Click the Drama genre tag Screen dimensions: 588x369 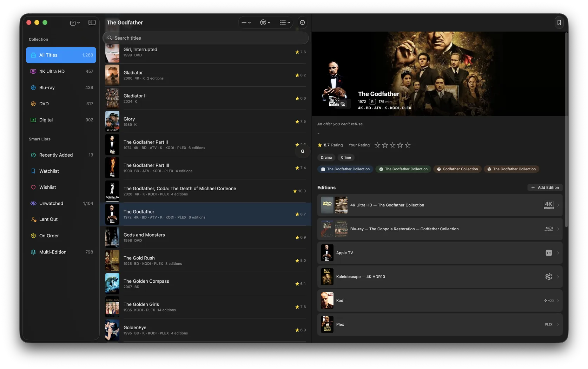coord(326,157)
